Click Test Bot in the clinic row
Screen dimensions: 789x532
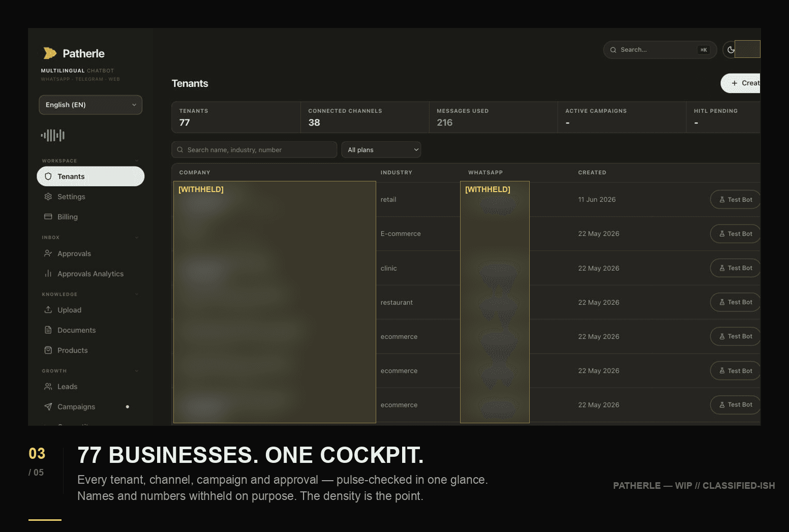click(735, 268)
